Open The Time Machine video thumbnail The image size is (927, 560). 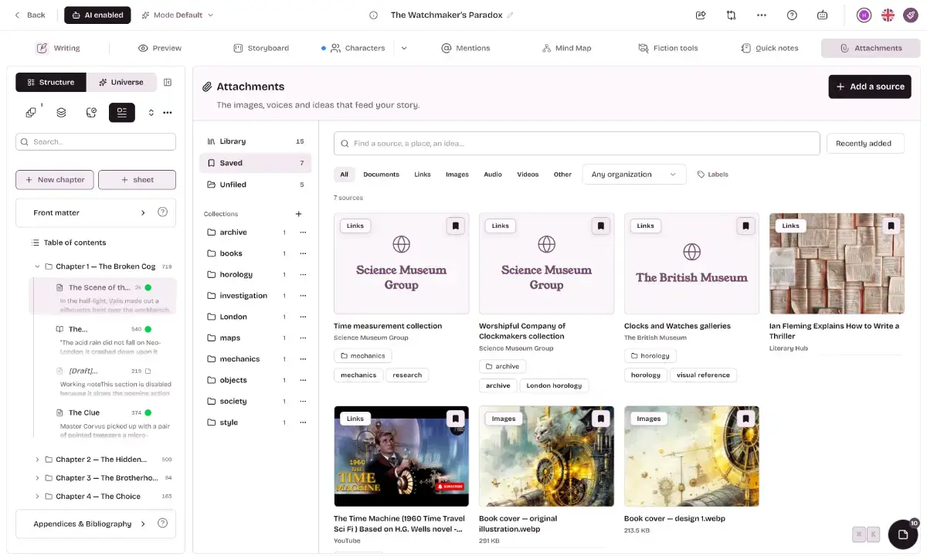point(402,456)
